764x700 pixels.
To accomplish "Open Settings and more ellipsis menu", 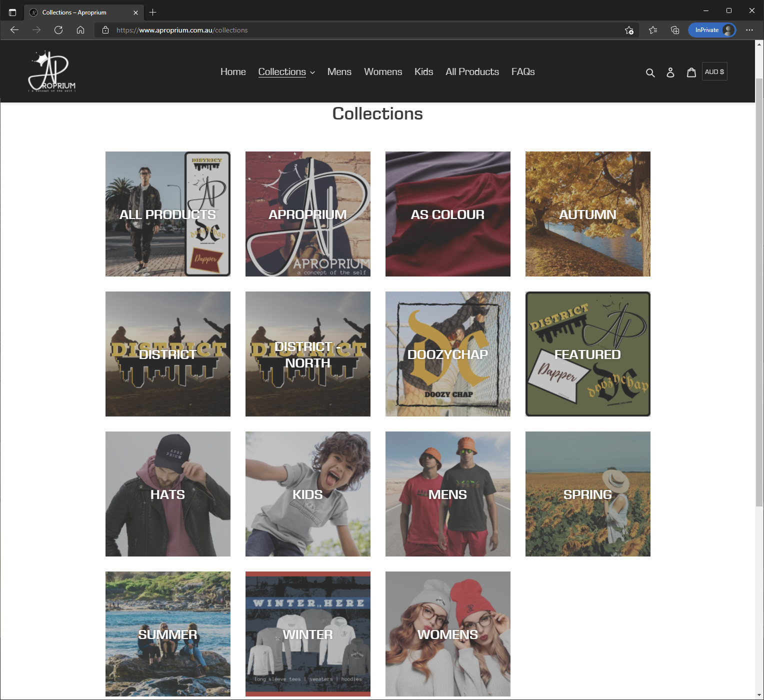I will (x=749, y=30).
